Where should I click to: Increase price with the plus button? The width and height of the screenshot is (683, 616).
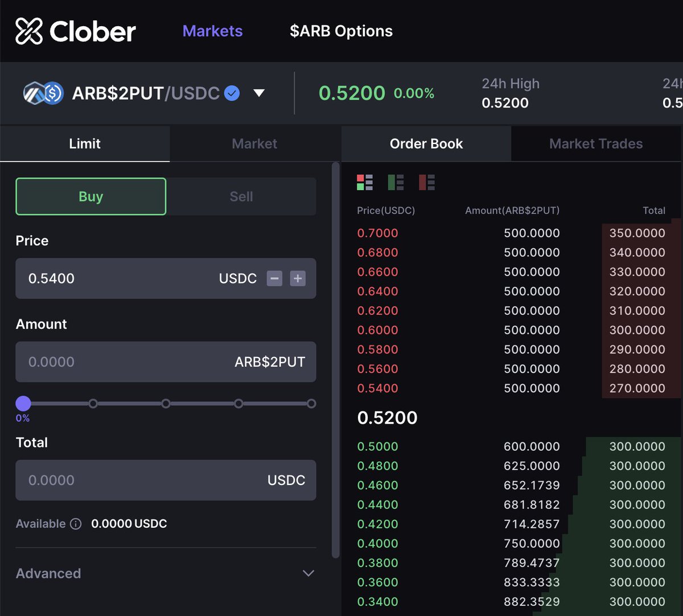tap(298, 278)
